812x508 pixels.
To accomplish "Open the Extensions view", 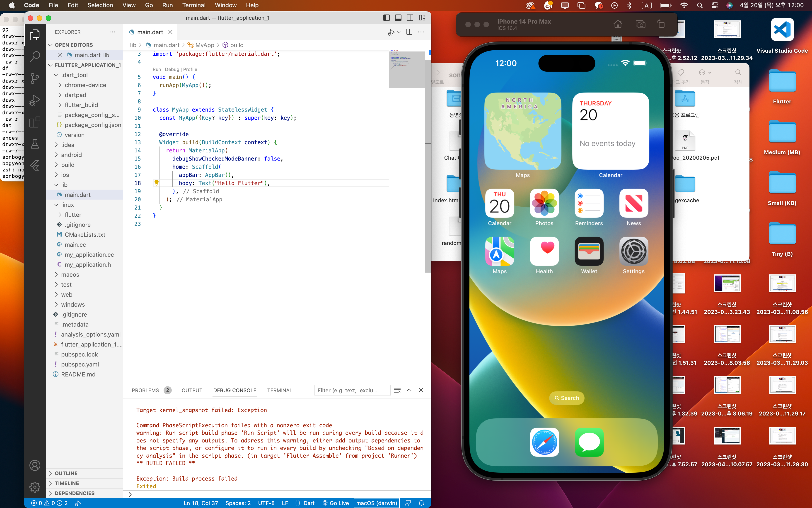I will pyautogui.click(x=35, y=122).
